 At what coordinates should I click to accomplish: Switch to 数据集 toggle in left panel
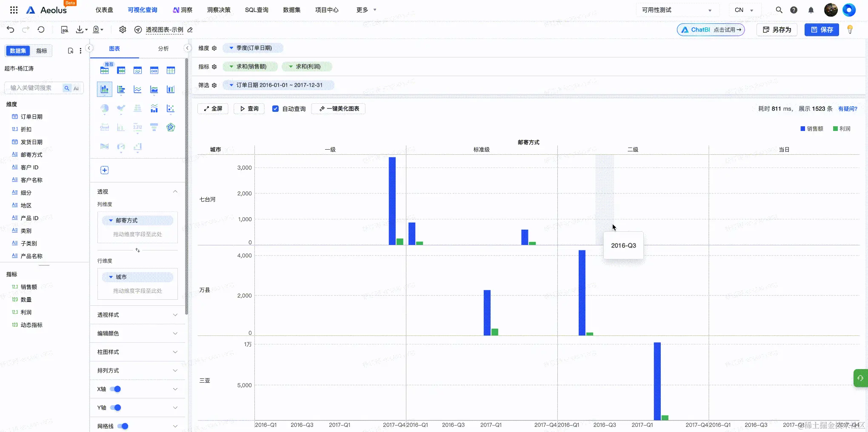click(x=18, y=51)
